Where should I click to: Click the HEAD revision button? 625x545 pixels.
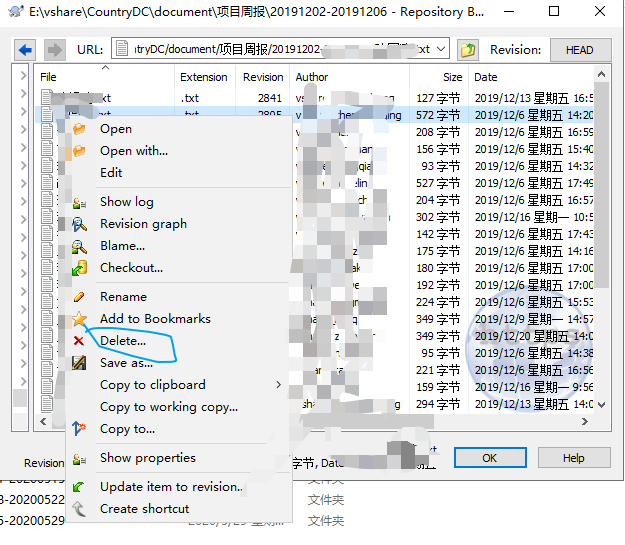point(580,50)
